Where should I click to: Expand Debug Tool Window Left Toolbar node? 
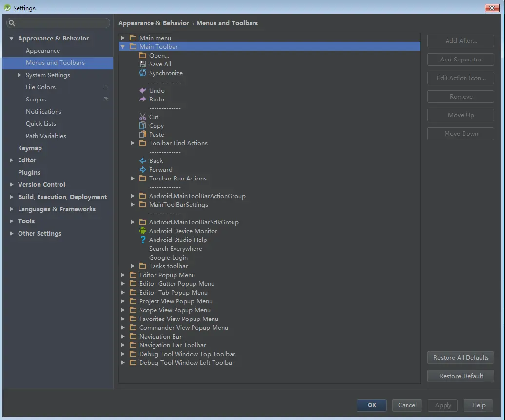(123, 362)
